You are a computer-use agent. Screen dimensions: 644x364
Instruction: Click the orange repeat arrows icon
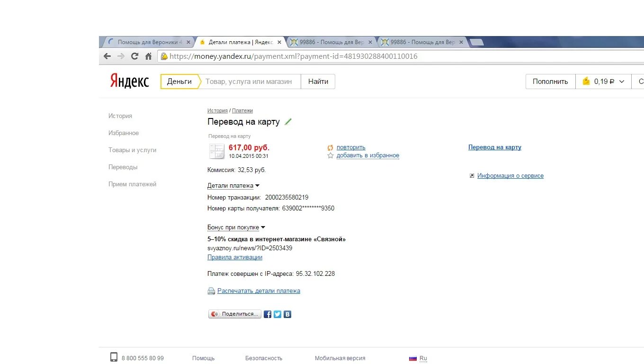click(x=331, y=147)
